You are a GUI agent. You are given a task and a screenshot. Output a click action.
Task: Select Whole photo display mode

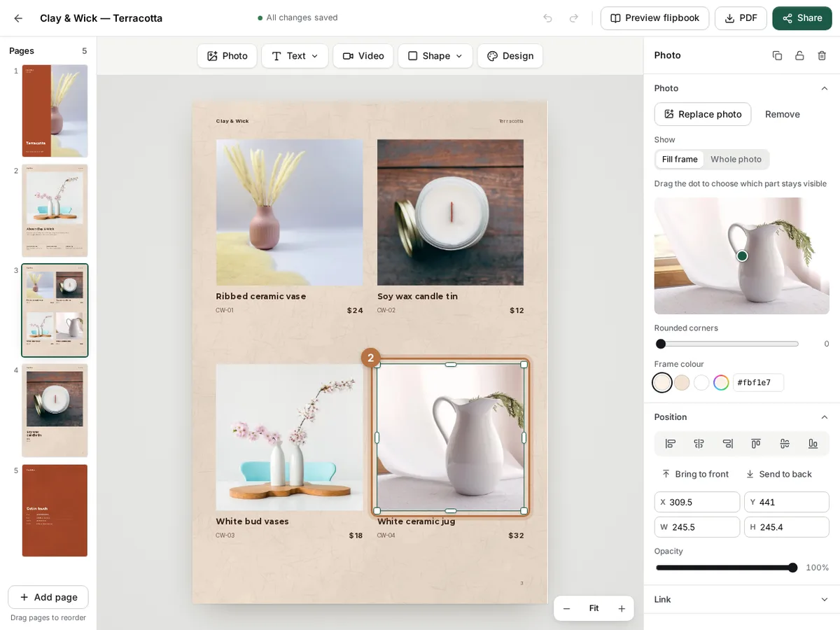736,160
